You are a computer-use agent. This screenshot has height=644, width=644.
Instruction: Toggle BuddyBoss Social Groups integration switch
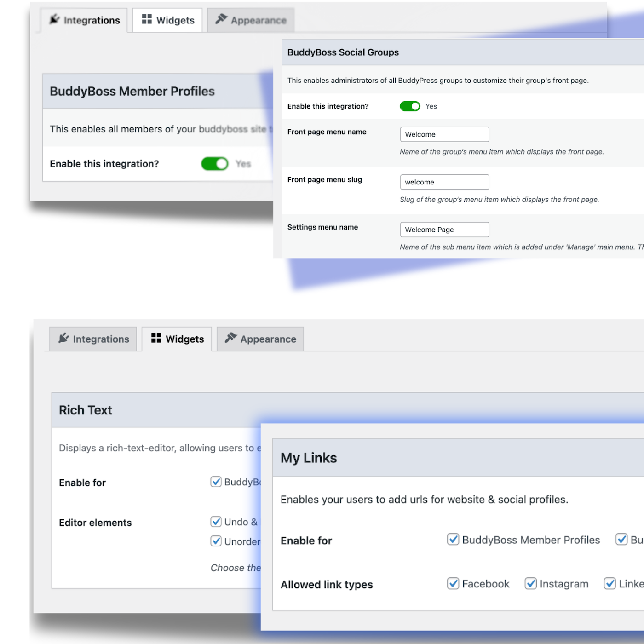pos(410,106)
